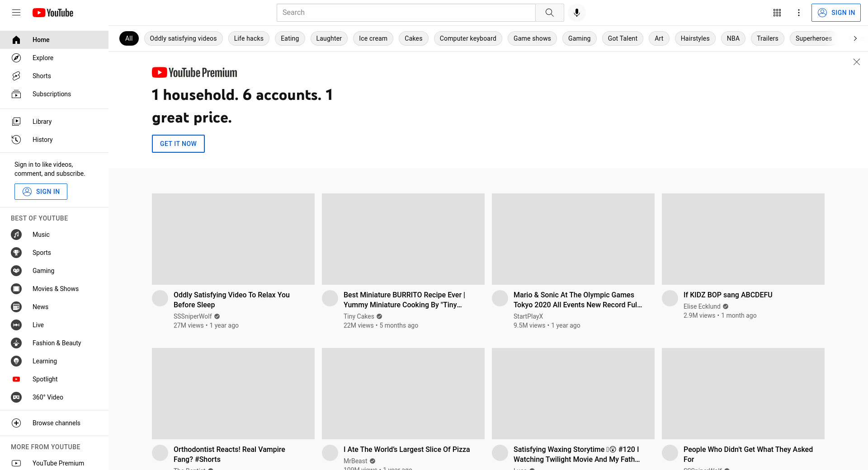Image resolution: width=868 pixels, height=470 pixels.
Task: Click the YouTube Premium sidebar icon
Action: coord(16,463)
